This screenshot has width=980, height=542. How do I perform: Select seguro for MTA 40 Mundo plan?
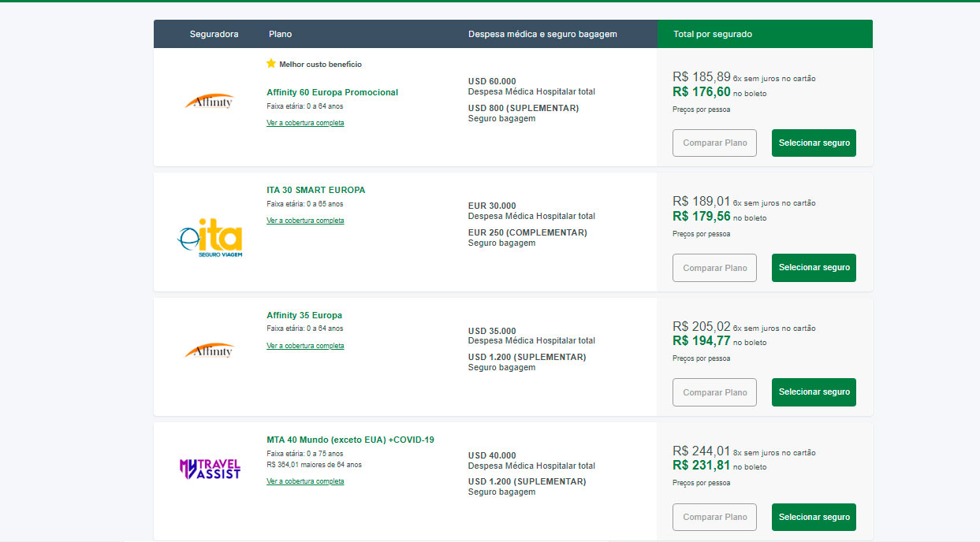pos(814,518)
